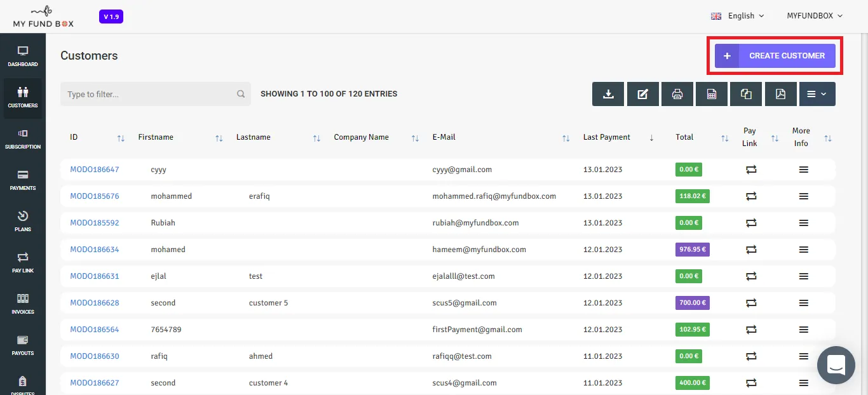Open more info for MODO186634

(804, 250)
